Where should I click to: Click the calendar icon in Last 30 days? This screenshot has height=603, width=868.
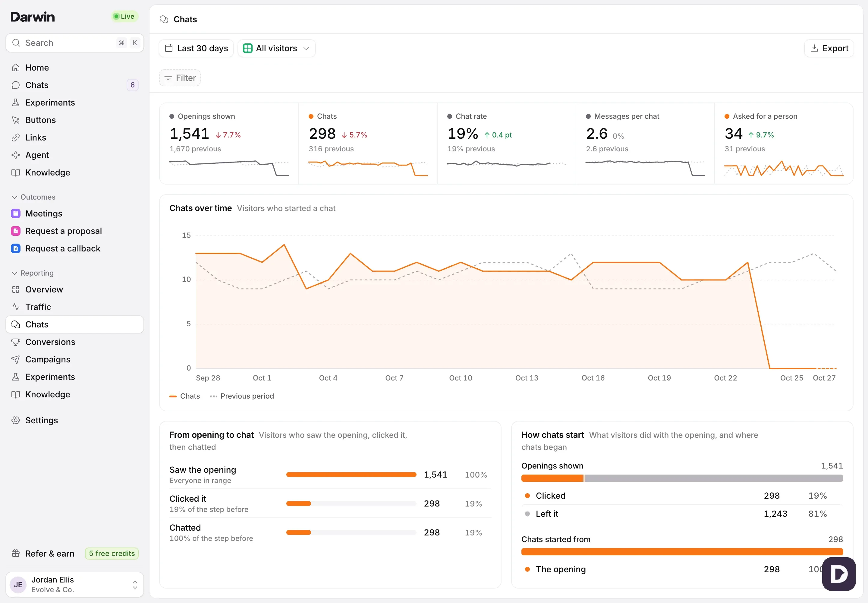pyautogui.click(x=169, y=48)
